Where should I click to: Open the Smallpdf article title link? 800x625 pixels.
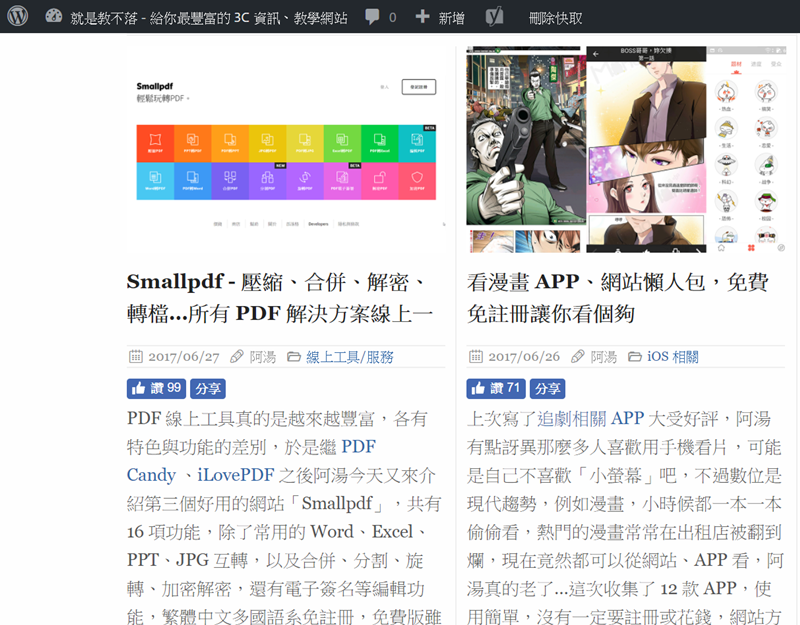(x=280, y=298)
